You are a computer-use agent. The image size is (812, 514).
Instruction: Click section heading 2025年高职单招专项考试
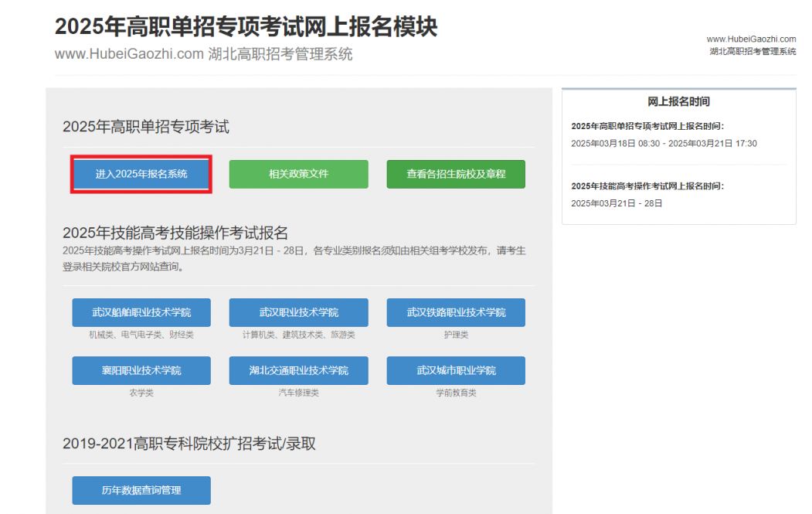point(145,127)
